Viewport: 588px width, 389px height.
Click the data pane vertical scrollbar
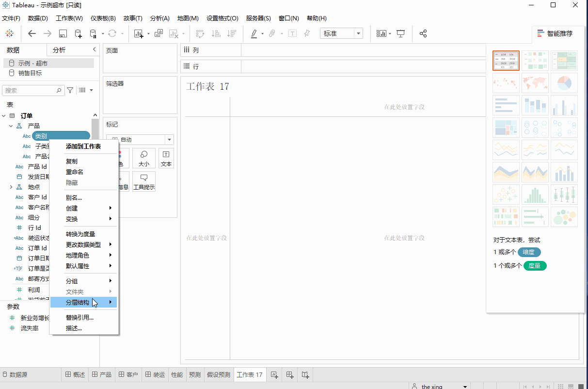(95, 129)
